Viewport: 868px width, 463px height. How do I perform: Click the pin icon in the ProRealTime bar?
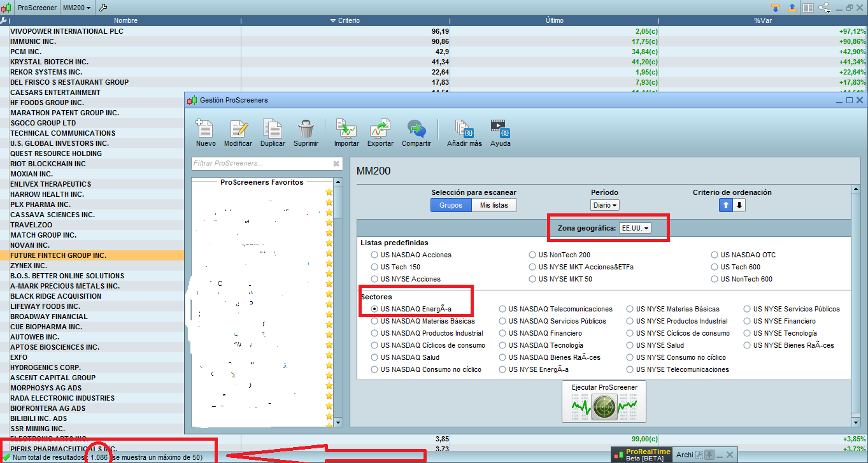709,455
